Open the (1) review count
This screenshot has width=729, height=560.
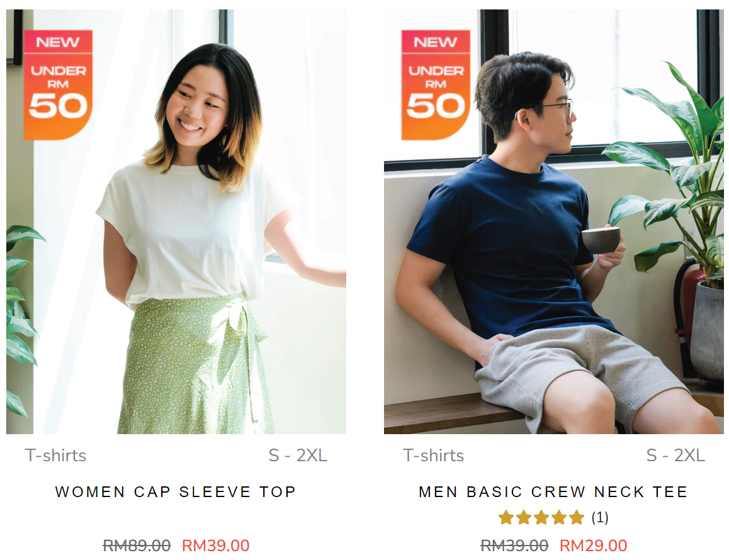click(x=600, y=517)
